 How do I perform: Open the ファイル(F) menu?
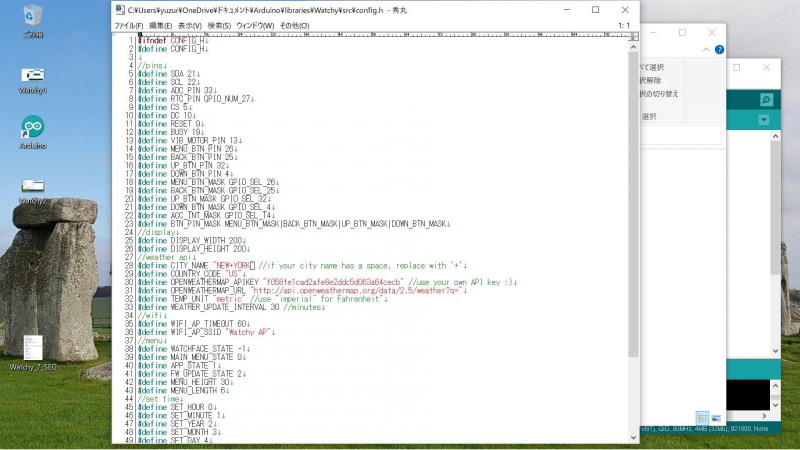(128, 26)
